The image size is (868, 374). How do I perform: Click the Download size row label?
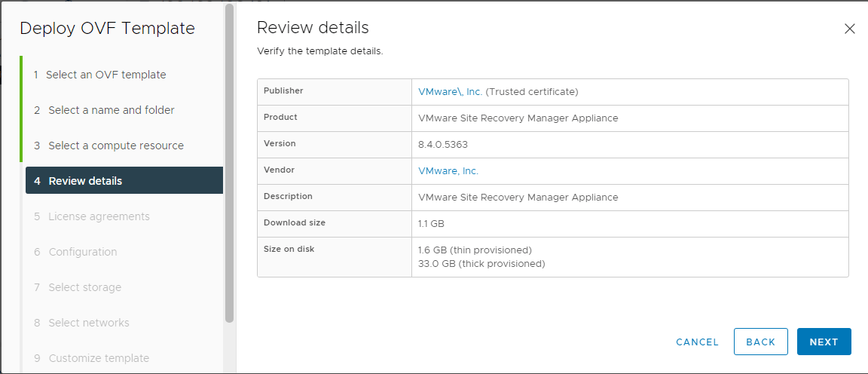point(295,222)
